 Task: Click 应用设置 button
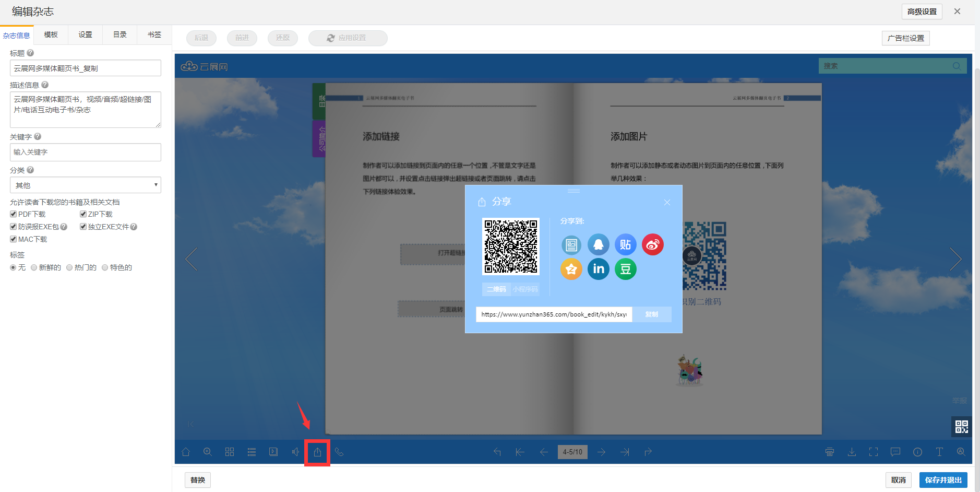[x=348, y=38]
